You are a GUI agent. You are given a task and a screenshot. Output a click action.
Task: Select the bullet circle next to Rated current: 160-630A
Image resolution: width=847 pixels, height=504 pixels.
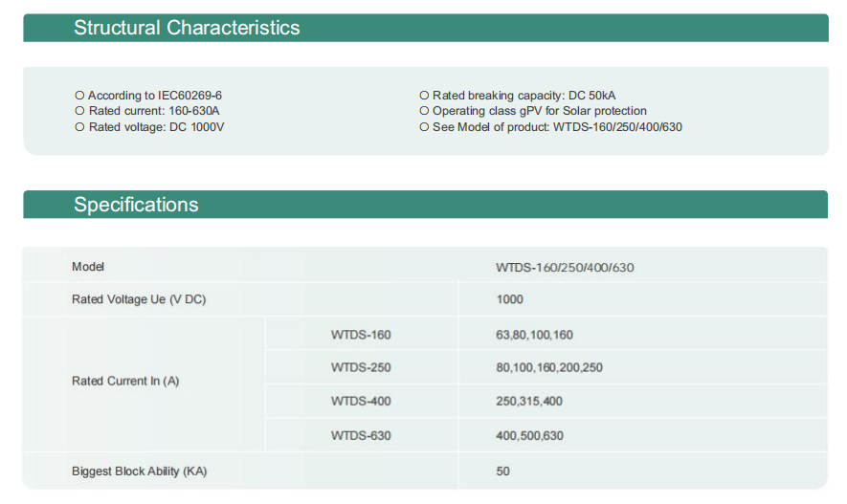[x=79, y=111]
